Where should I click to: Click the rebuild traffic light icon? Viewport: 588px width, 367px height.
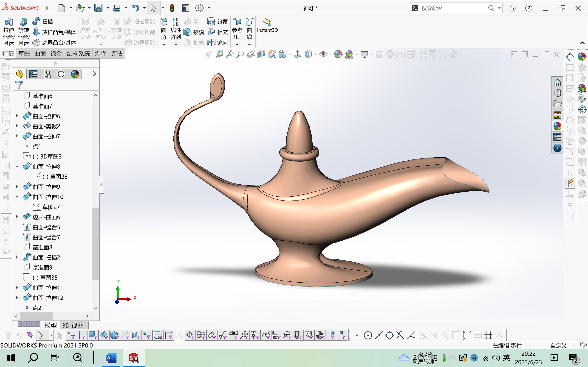[172, 8]
